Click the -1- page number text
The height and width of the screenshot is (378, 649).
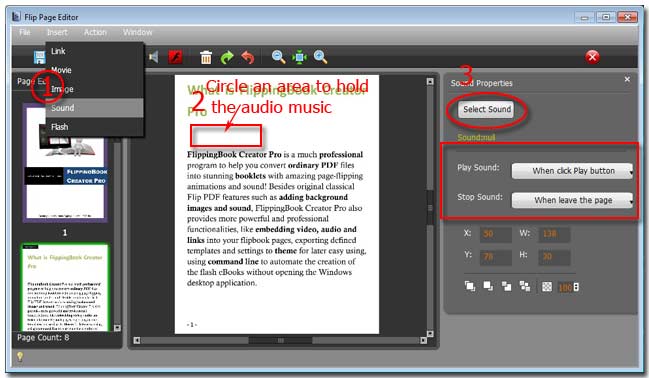pos(191,325)
